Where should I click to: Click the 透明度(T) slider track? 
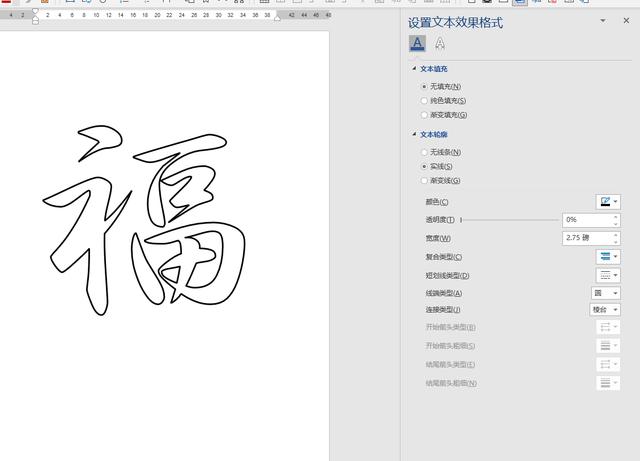tap(509, 220)
